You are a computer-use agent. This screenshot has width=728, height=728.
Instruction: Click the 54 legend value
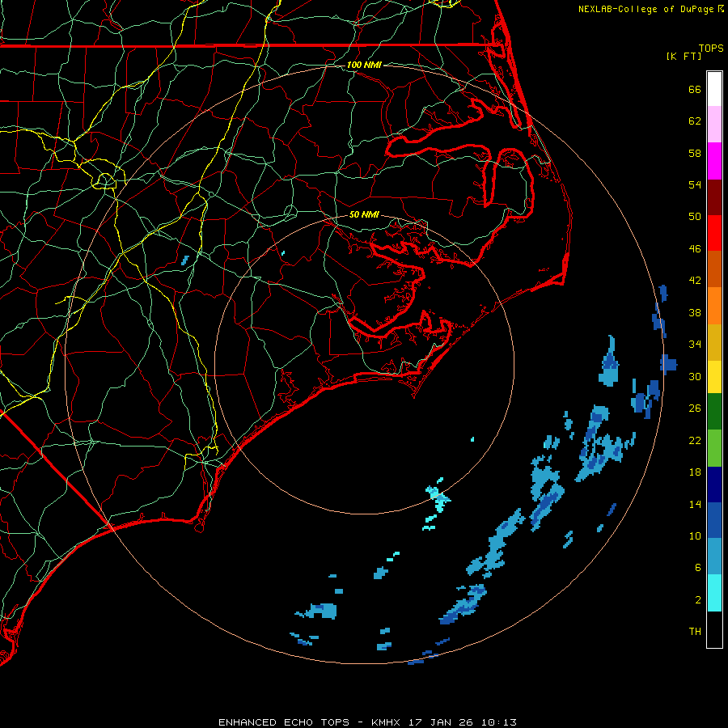point(695,184)
